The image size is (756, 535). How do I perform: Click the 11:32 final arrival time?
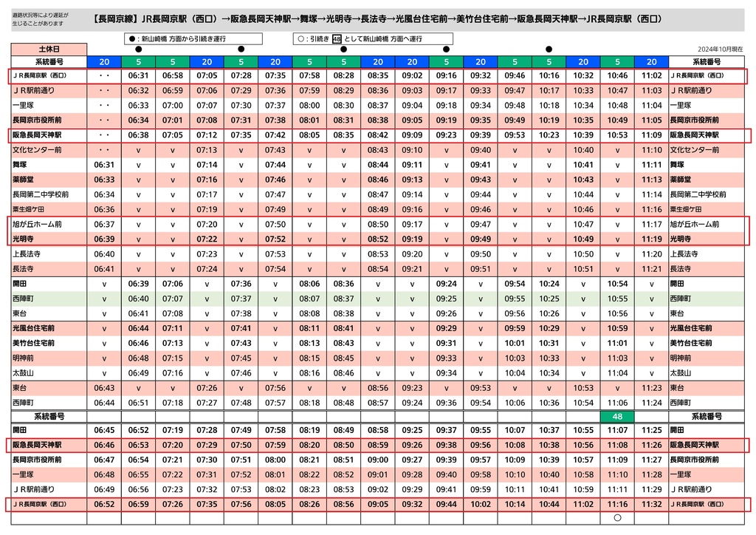pos(651,504)
